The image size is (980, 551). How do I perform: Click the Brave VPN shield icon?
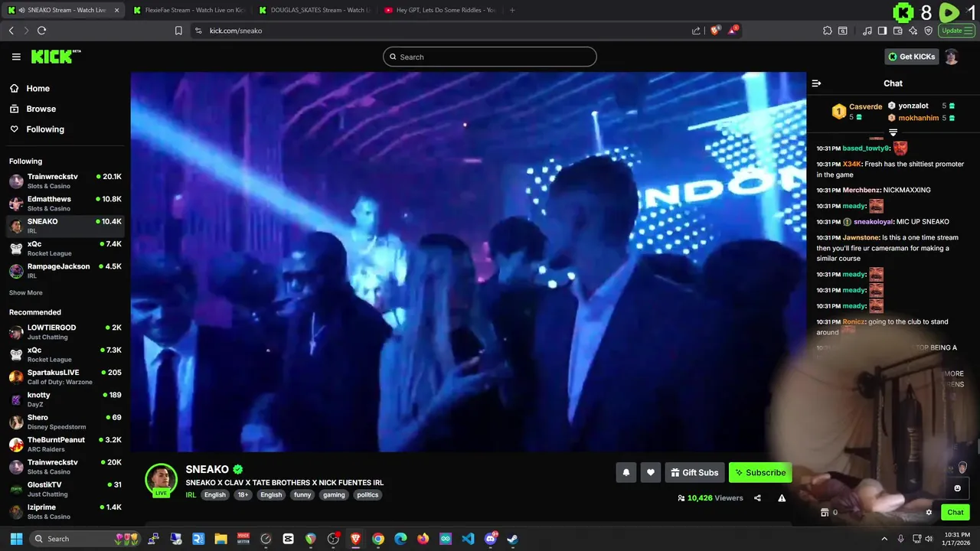coord(928,31)
